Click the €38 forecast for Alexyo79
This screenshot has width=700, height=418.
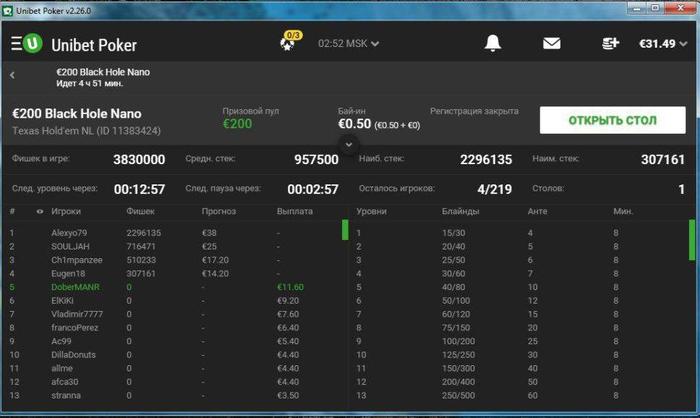209,233
